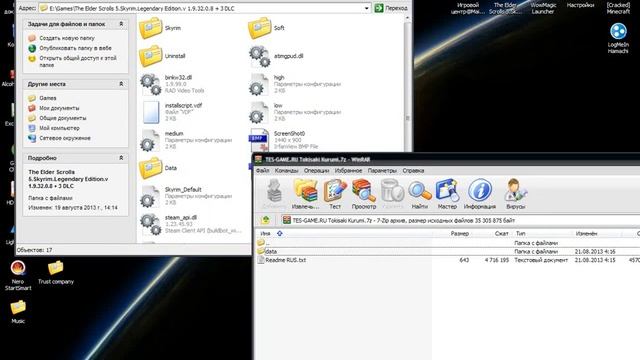The width and height of the screenshot is (640, 360).
Task: Select Readme RUS.txt in WinRAR
Action: pos(448,260)
